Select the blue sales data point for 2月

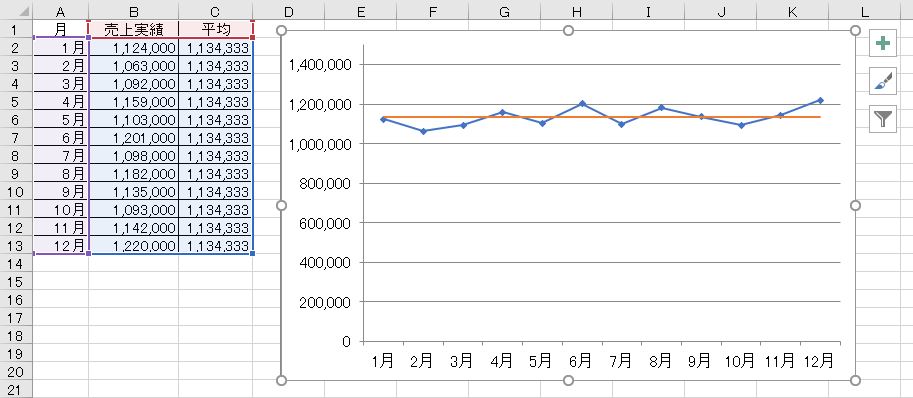point(423,131)
